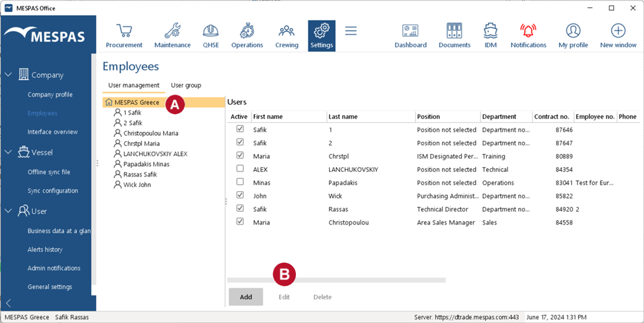Click the User people icon in sidebar
Screen dimensions: 644x323
[23, 211]
